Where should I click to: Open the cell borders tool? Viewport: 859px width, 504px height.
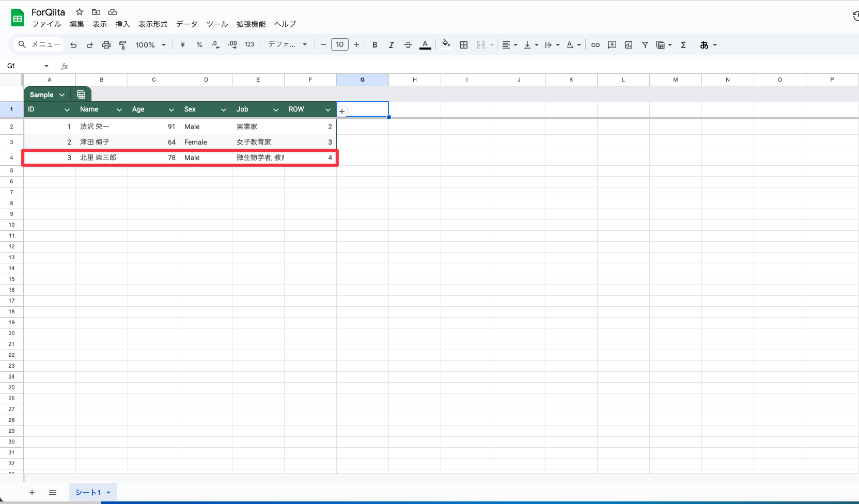tap(464, 45)
